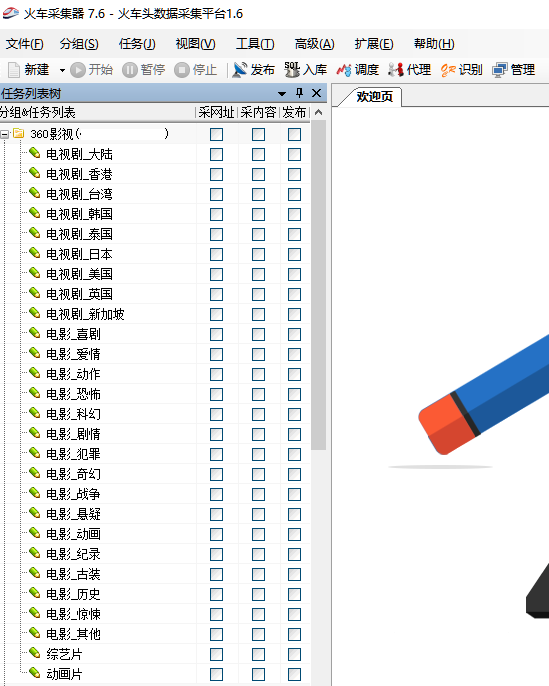Check 发布 box for 综艺片
The width and height of the screenshot is (549, 686).
coord(294,654)
